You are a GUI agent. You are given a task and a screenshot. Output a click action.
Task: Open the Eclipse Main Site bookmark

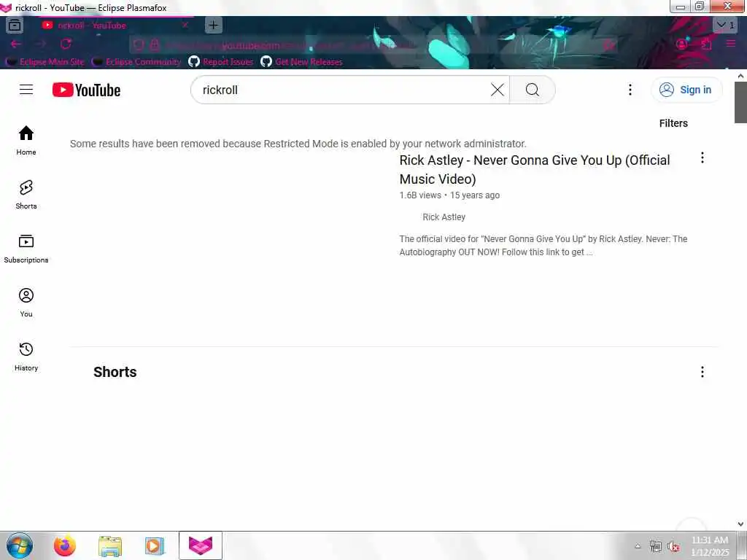tap(45, 62)
